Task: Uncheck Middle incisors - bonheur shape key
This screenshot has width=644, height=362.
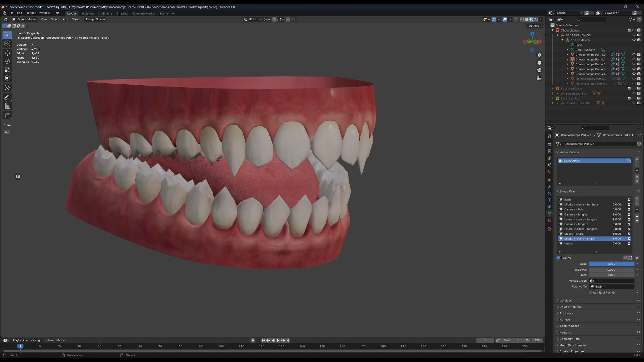Action: tap(629, 205)
